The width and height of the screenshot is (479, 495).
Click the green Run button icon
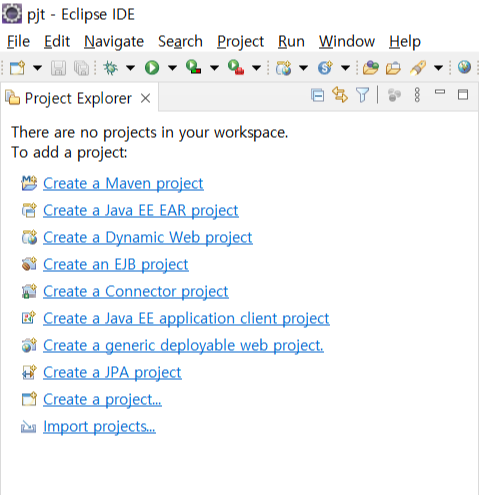pyautogui.click(x=152, y=68)
